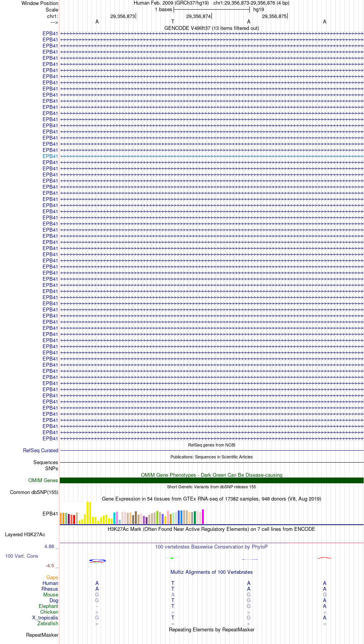Click '100 vertebrates Basewise Conservation by PhyloP' title
The width and height of the screenshot is (364, 644).
tap(212, 547)
